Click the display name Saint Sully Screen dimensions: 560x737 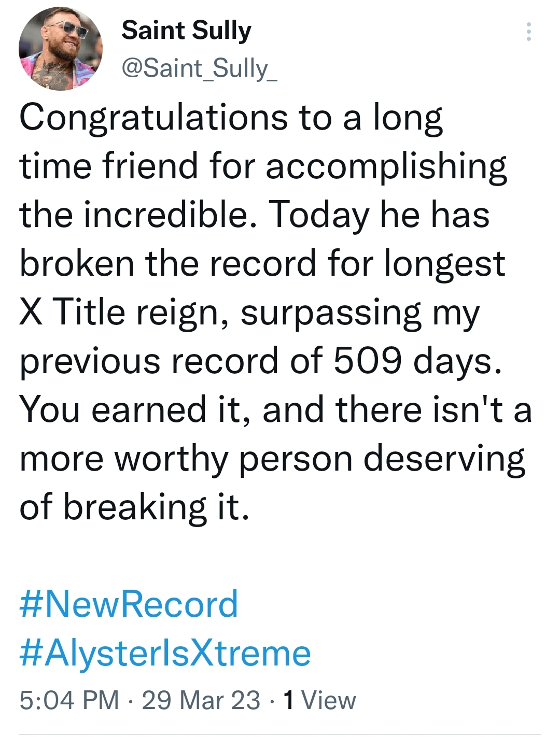pos(186,31)
